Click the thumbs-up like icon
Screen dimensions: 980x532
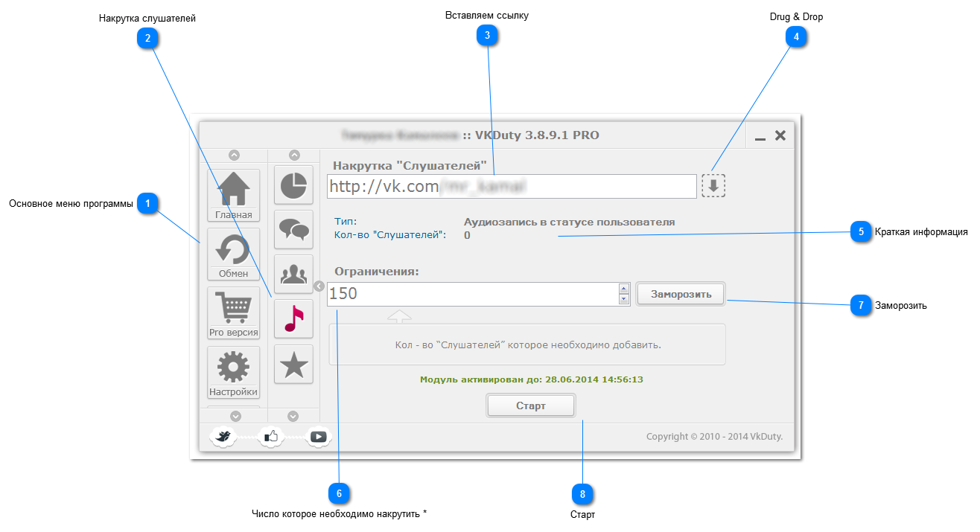pos(270,437)
